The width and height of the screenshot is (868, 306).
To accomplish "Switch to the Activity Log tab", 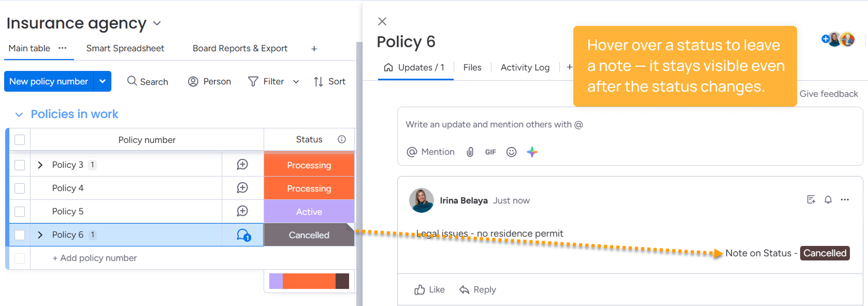I will (x=525, y=67).
